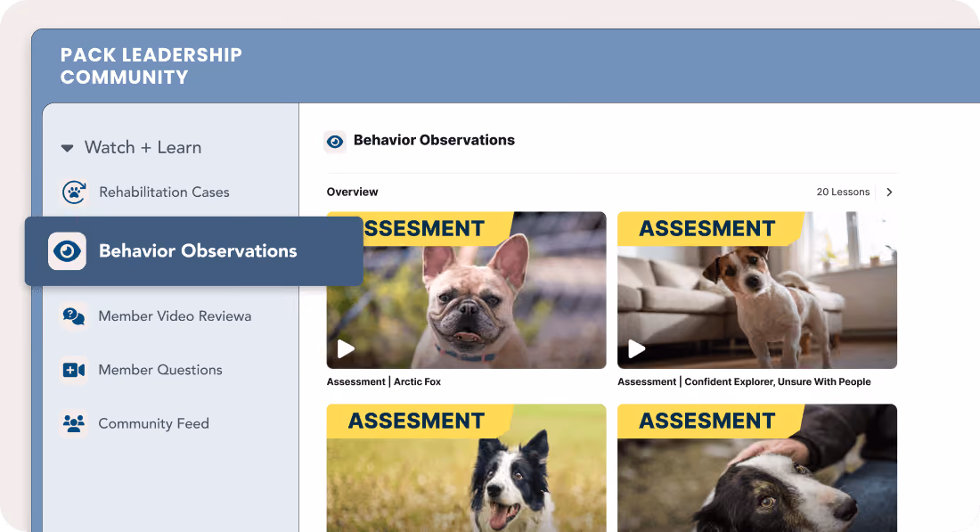Click the Assessment | Arctic Fox title
The image size is (980, 532).
[x=384, y=382]
